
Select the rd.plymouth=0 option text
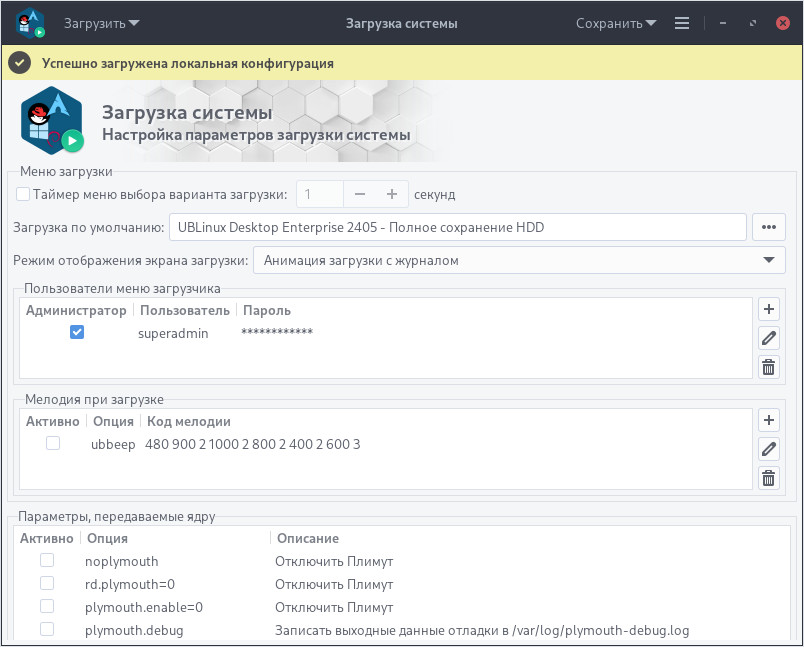130,584
